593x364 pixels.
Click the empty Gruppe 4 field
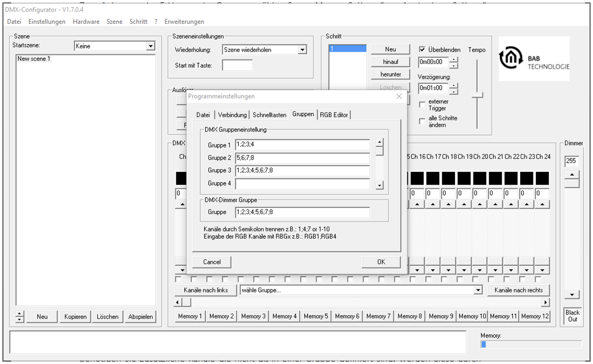[x=302, y=184]
